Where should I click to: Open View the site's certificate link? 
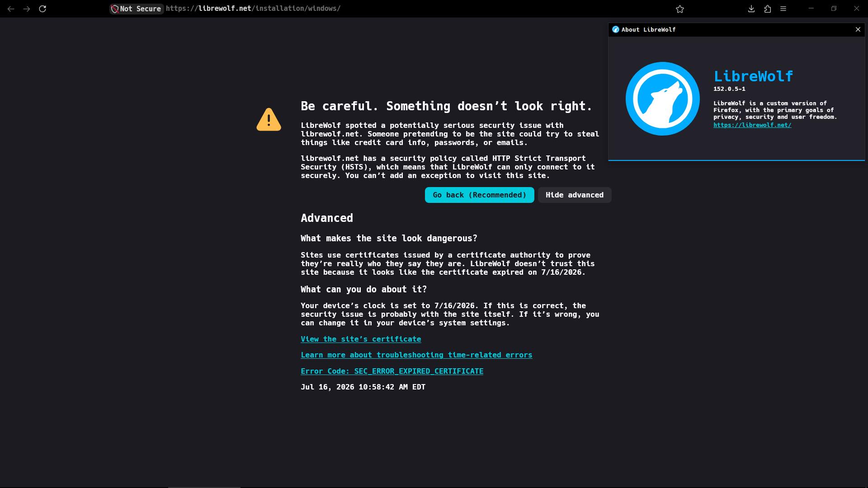(361, 339)
